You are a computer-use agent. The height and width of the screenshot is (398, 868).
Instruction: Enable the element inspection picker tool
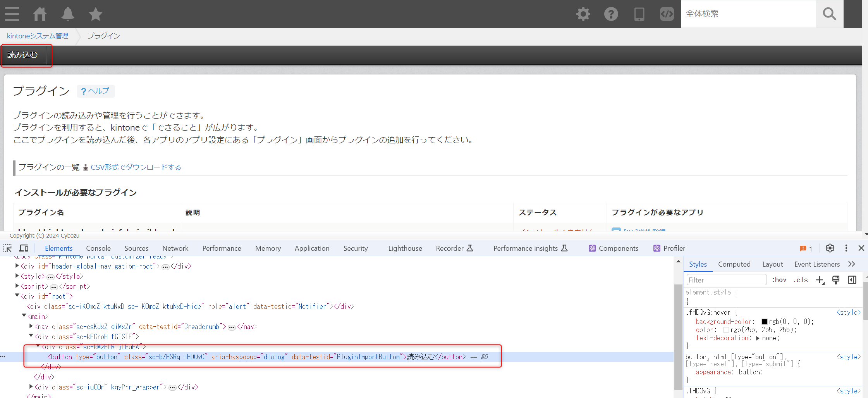[x=7, y=248]
